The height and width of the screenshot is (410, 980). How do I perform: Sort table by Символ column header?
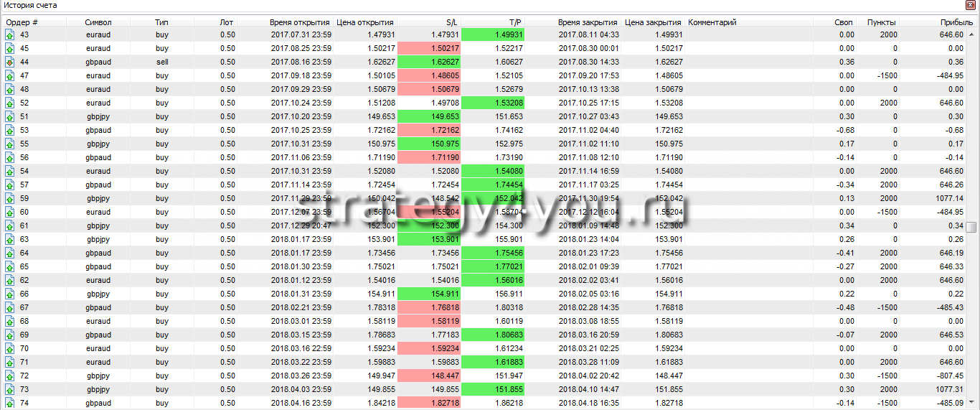pos(98,22)
